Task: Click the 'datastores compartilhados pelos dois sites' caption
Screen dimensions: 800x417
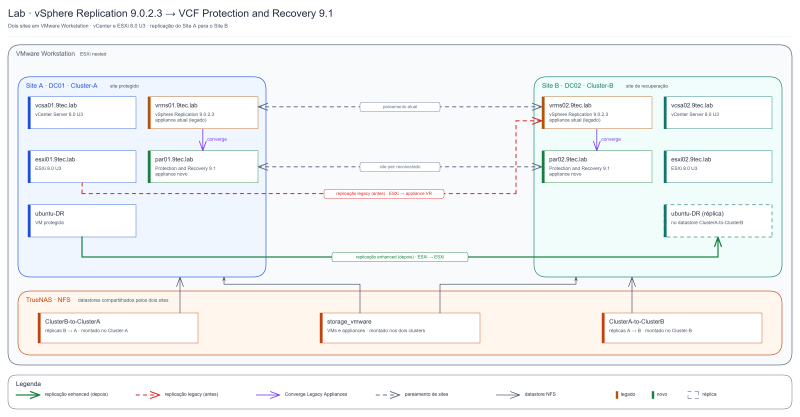Action: 123,300
